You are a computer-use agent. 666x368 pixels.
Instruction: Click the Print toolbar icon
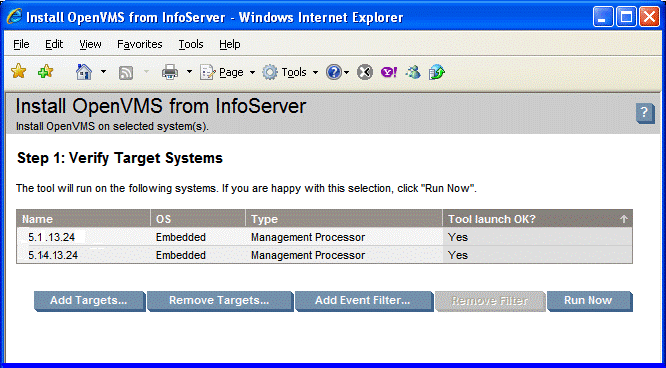170,72
